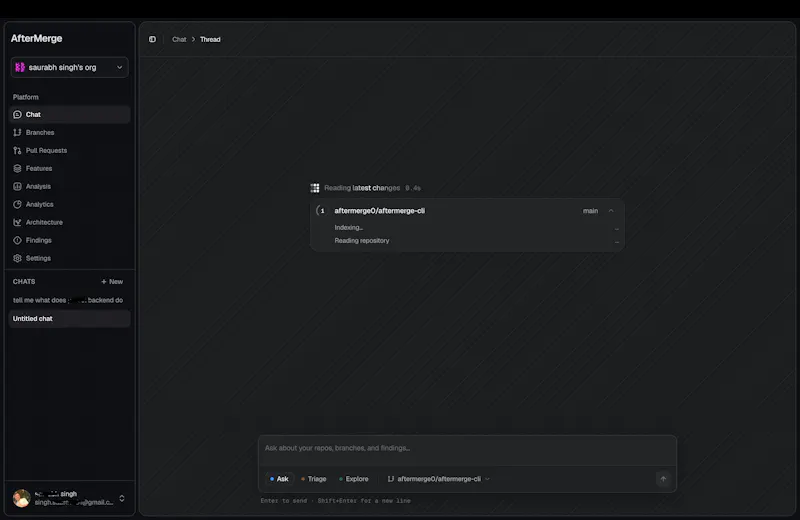The height and width of the screenshot is (520, 800).
Task: Click the Chat speech bubble icon
Action: [x=17, y=115]
